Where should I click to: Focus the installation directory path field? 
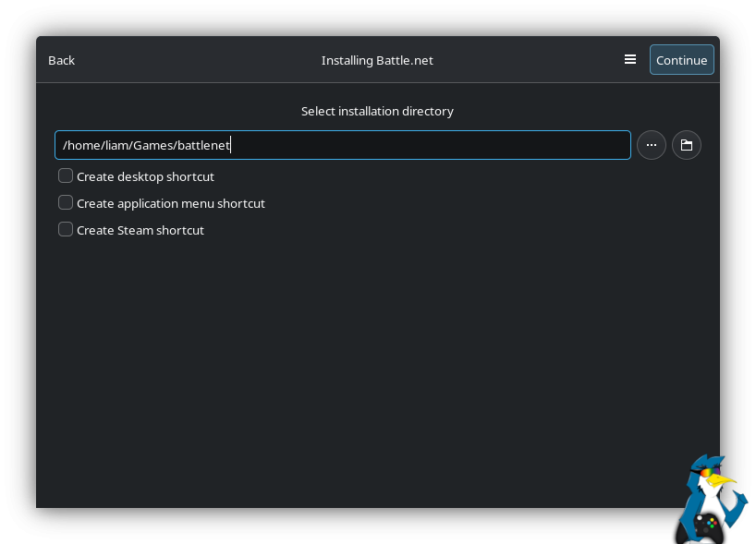(x=416, y=145)
